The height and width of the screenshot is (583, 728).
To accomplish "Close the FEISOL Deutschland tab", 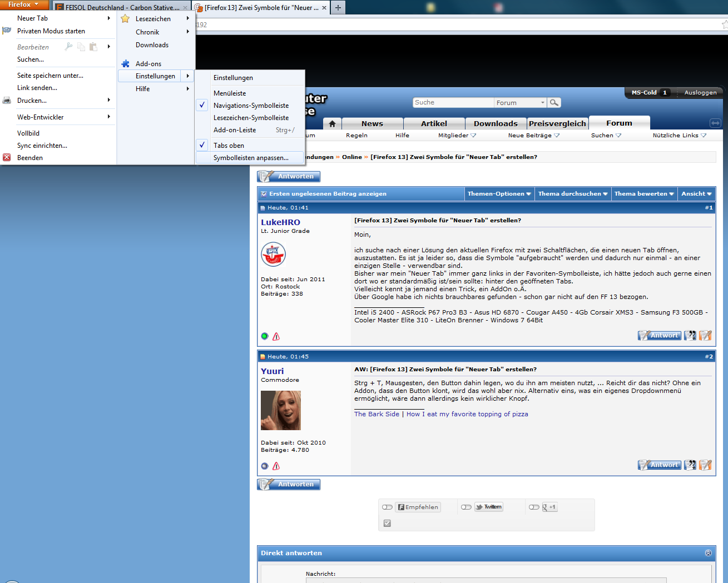I will click(185, 8).
